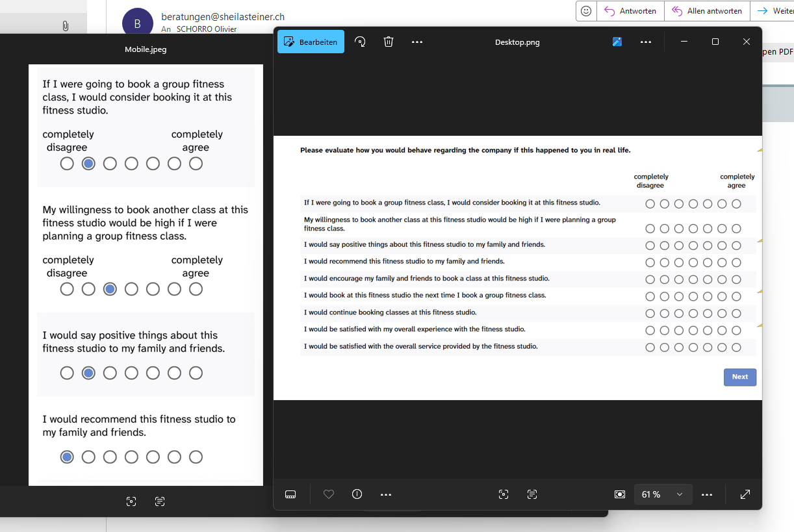This screenshot has height=532, width=794.
Task: React to the email with smiley icon
Action: [586, 11]
